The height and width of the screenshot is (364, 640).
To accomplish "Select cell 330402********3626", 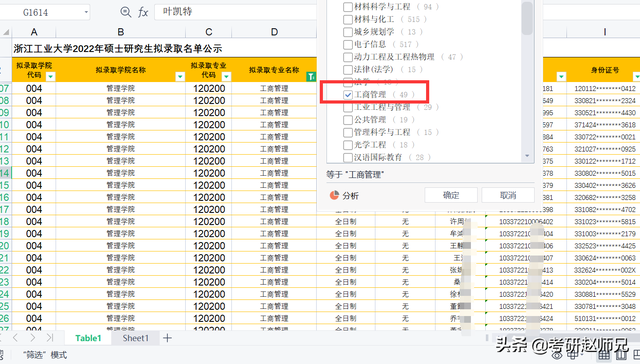I will click(605, 185).
